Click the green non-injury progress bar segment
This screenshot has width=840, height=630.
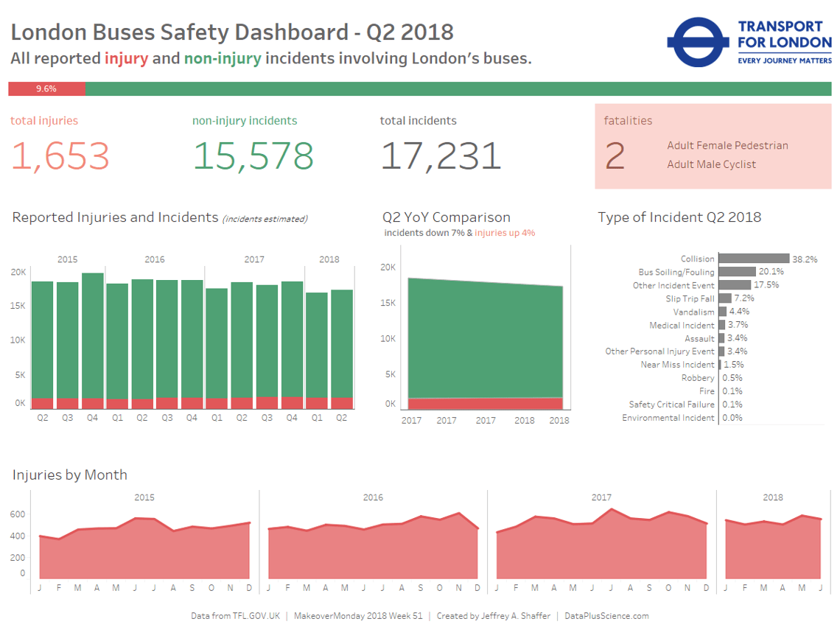458,89
